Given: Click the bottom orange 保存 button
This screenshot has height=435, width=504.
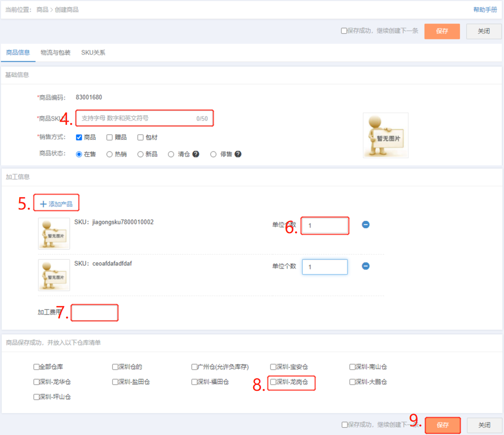Looking at the screenshot, I should 443,425.
